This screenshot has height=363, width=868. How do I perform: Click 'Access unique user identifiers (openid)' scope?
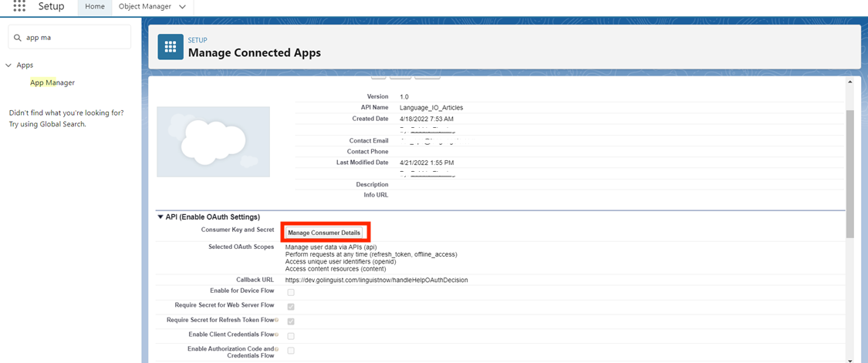pyautogui.click(x=340, y=262)
